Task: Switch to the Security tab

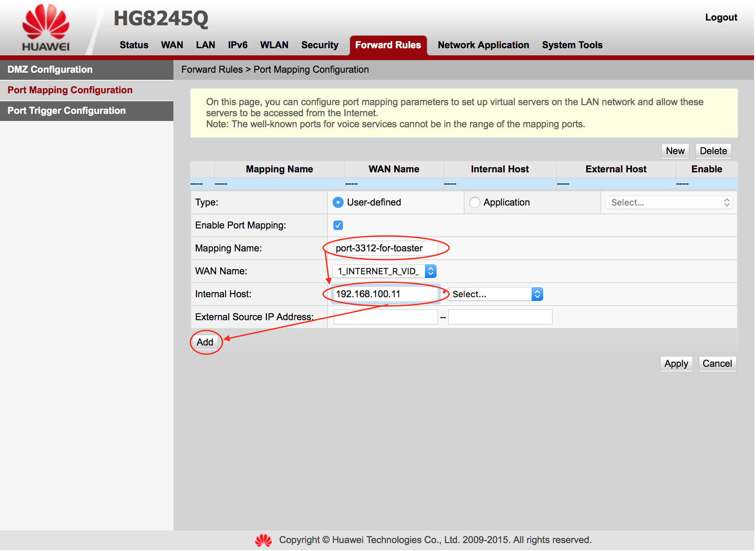Action: pos(320,45)
